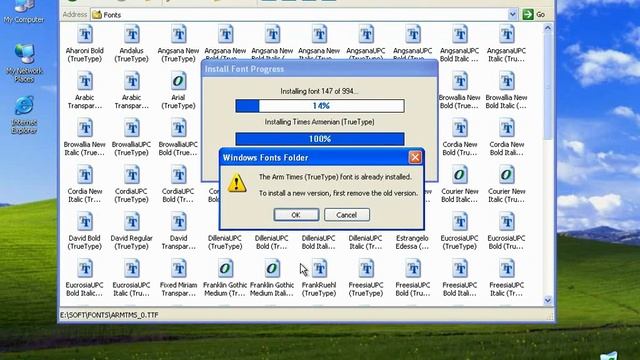Click the scrollbar down arrow in Fonts window

[x=548, y=300]
